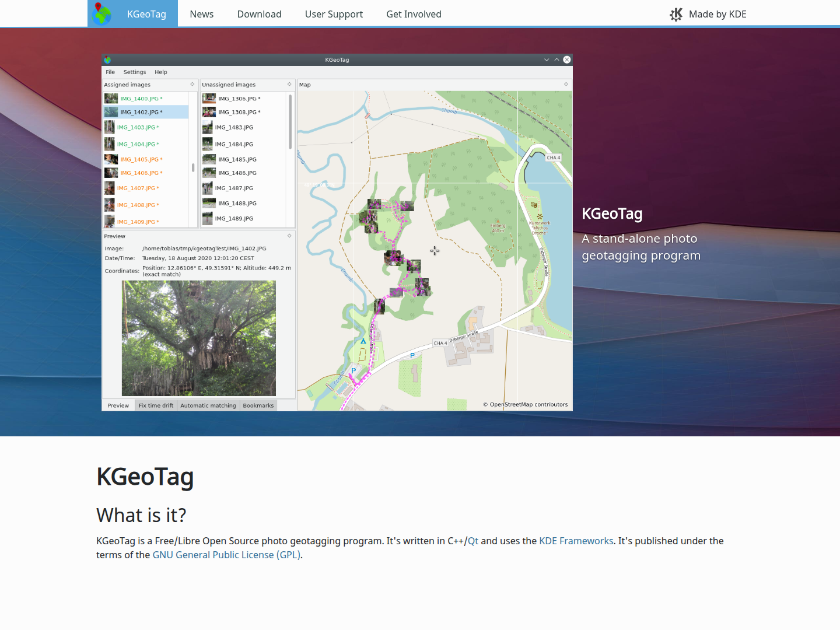Open the Help menu in the app window
Viewport: 840px width, 630px height.
(x=161, y=72)
